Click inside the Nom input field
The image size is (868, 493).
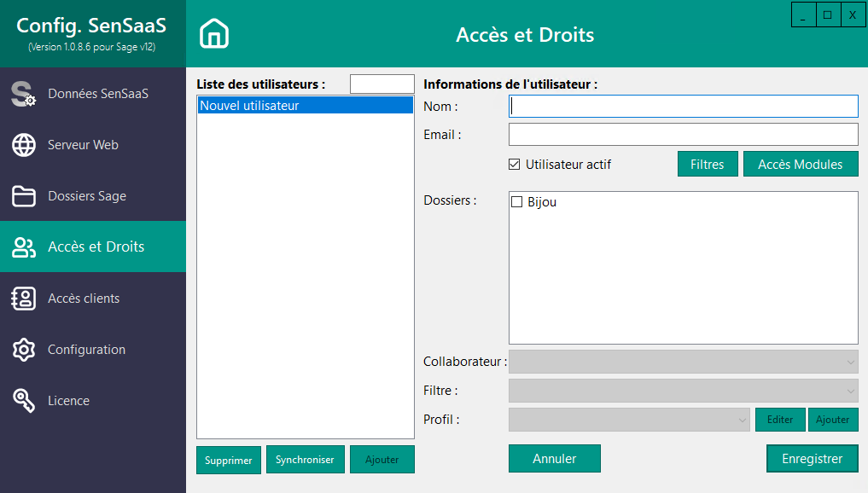point(683,106)
